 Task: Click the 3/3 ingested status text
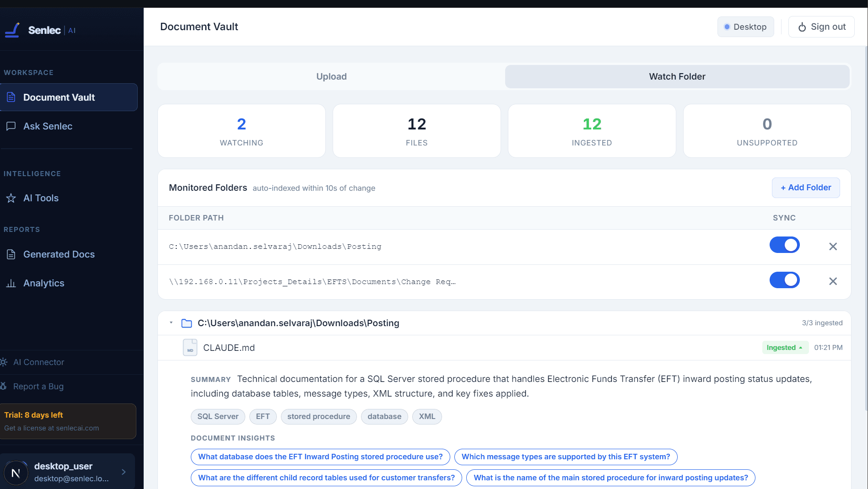(822, 323)
